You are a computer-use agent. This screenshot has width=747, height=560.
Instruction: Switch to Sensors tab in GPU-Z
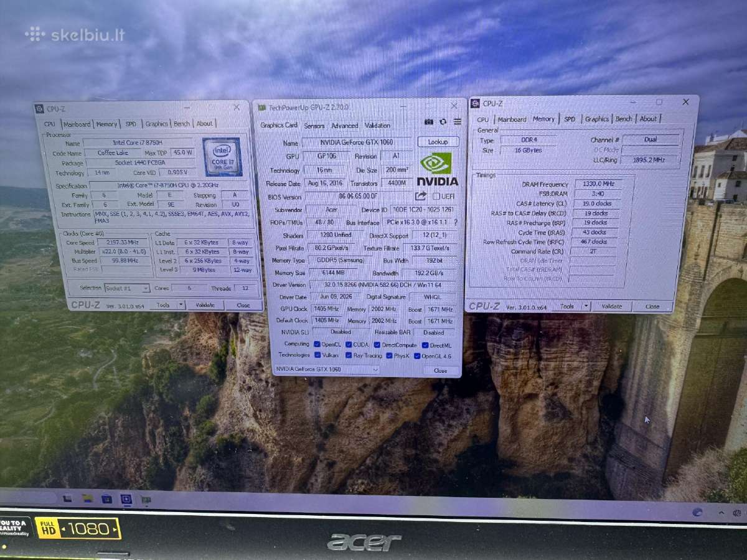coord(314,126)
